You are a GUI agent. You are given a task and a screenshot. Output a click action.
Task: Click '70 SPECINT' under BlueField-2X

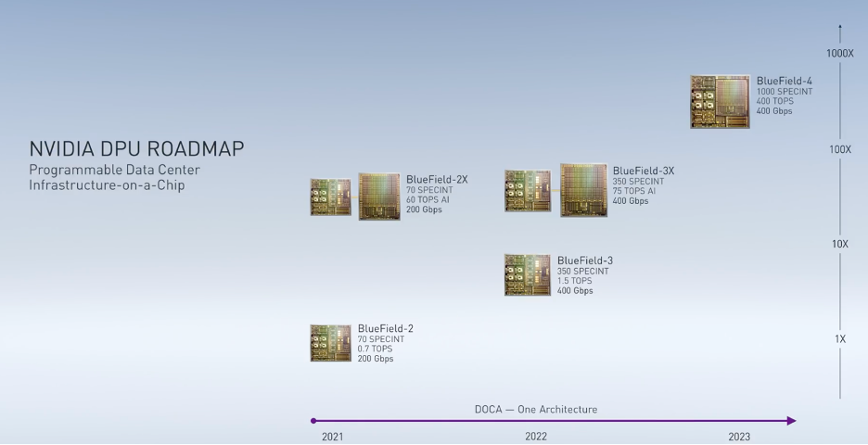tap(429, 190)
